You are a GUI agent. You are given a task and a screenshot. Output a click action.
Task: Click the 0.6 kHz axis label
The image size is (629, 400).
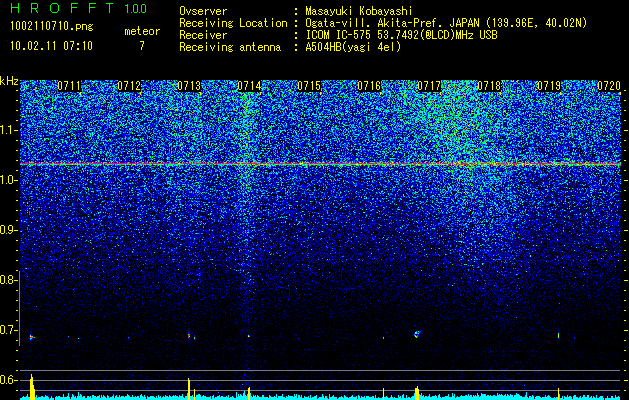coord(9,380)
